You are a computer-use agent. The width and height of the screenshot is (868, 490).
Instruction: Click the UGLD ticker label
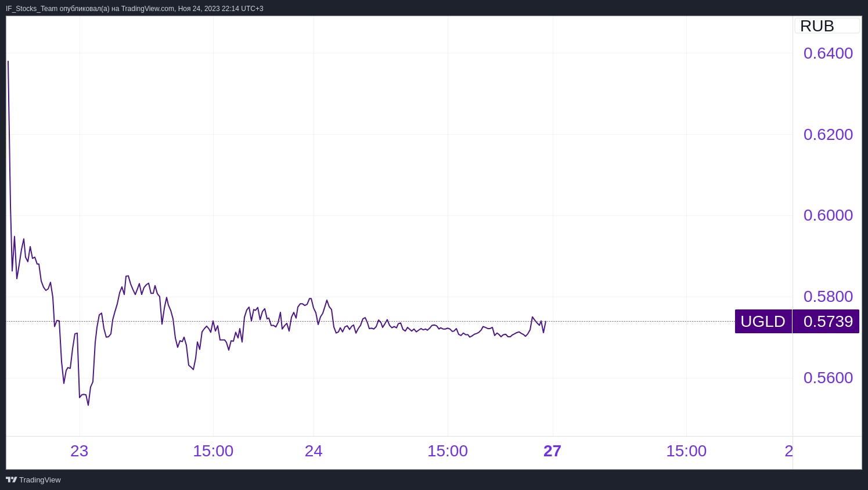pos(763,321)
